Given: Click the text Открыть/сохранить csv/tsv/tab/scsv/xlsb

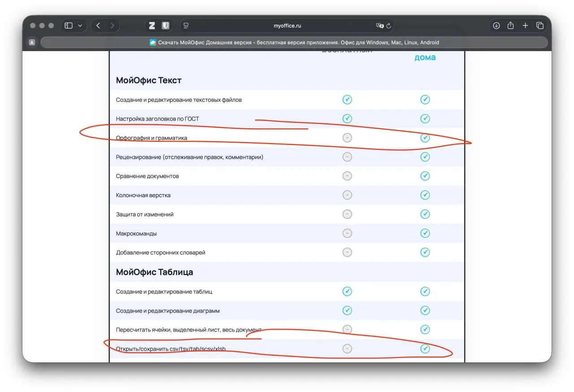Looking at the screenshot, I should [171, 349].
